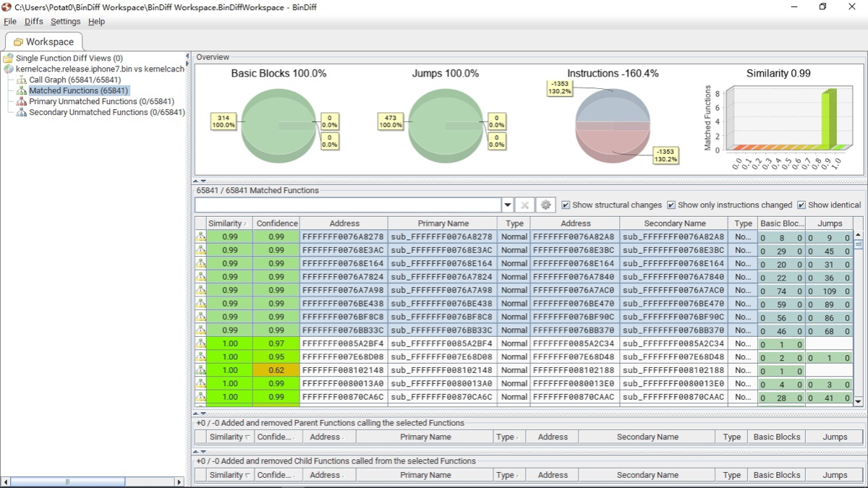Click secondary name sub_FFFFFFF0076A82A8 cell
The width and height of the screenshot is (868, 488).
tap(674, 236)
